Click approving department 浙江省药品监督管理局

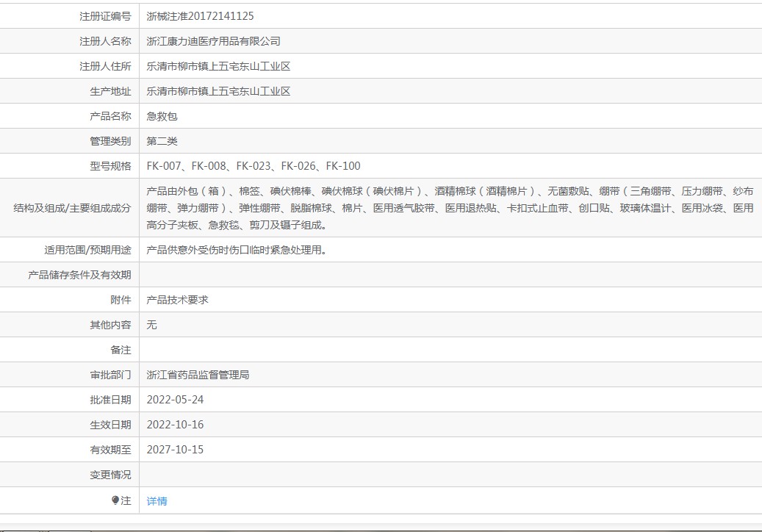[198, 375]
